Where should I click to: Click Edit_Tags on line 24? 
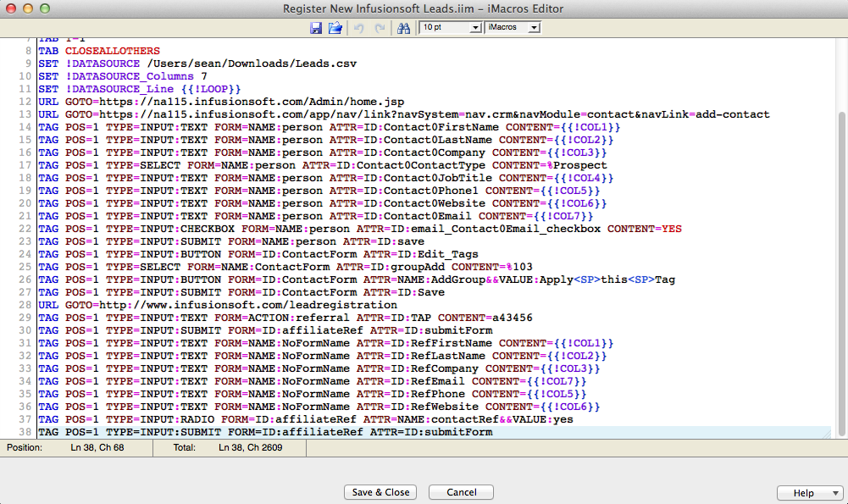coord(448,254)
